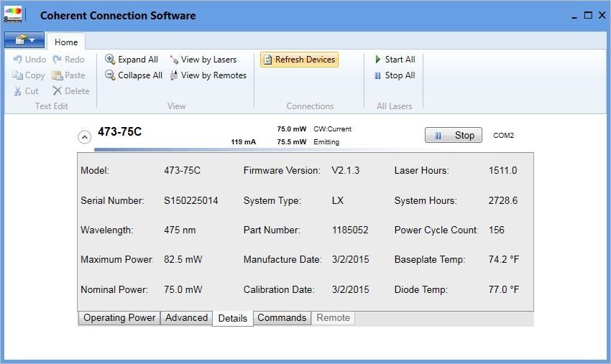Click the Emitting status label
The width and height of the screenshot is (611, 364).
click(x=326, y=142)
